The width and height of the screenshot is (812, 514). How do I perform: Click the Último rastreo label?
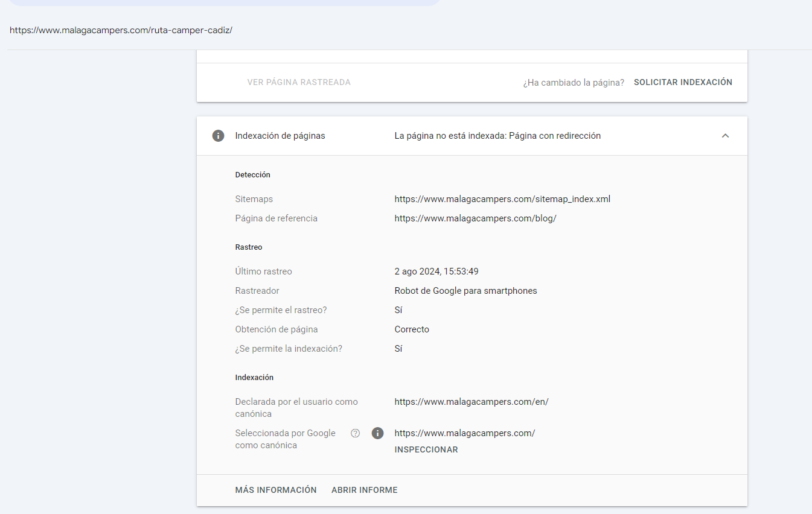click(264, 271)
